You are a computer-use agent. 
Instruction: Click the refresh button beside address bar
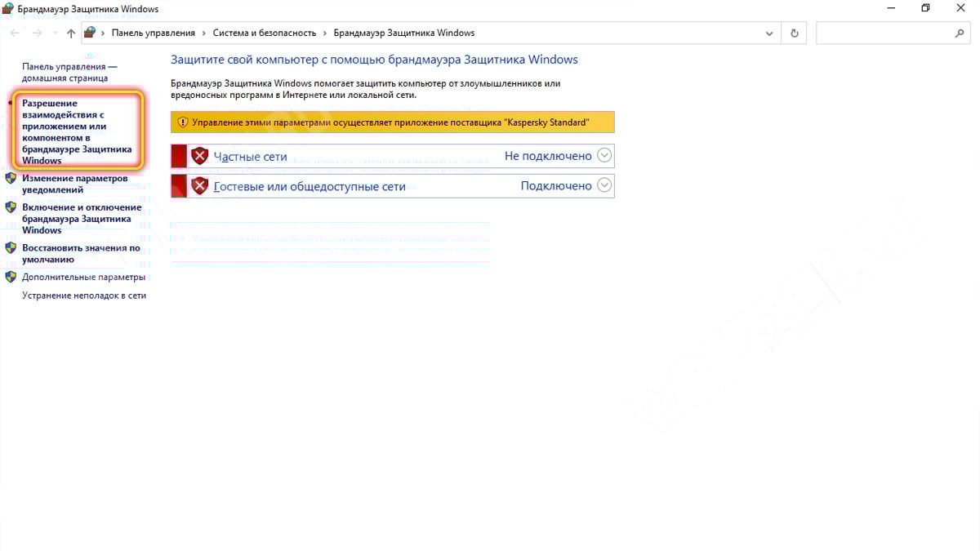click(794, 33)
